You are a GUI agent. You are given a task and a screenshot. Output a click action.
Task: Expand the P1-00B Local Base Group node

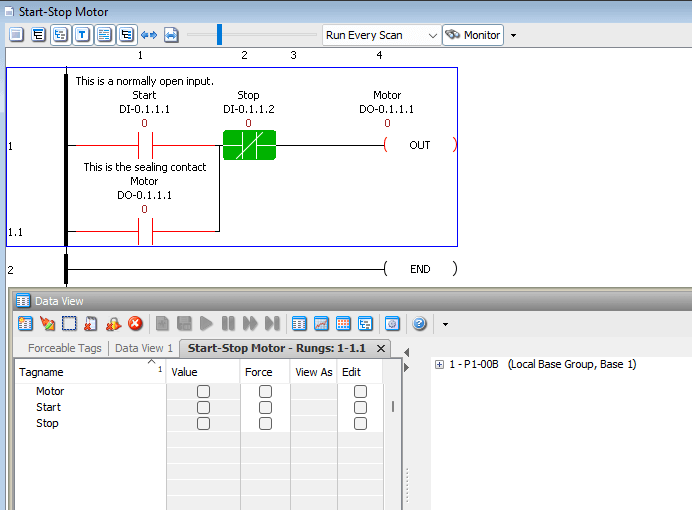[439, 364]
